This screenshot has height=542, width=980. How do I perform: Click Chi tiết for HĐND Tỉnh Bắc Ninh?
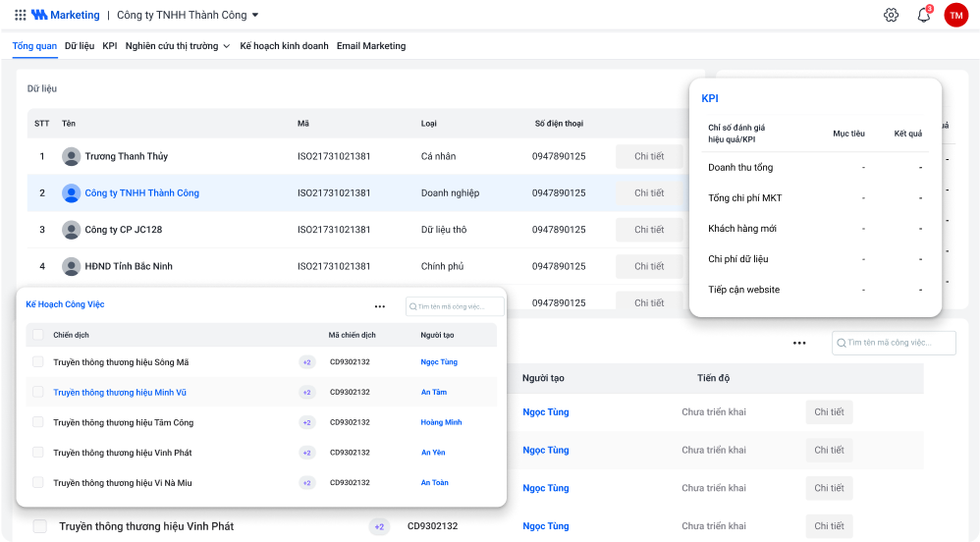[649, 266]
